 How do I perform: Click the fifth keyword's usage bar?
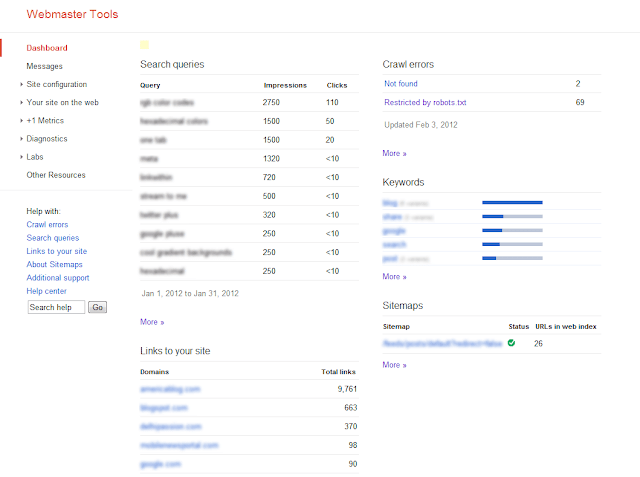point(512,258)
